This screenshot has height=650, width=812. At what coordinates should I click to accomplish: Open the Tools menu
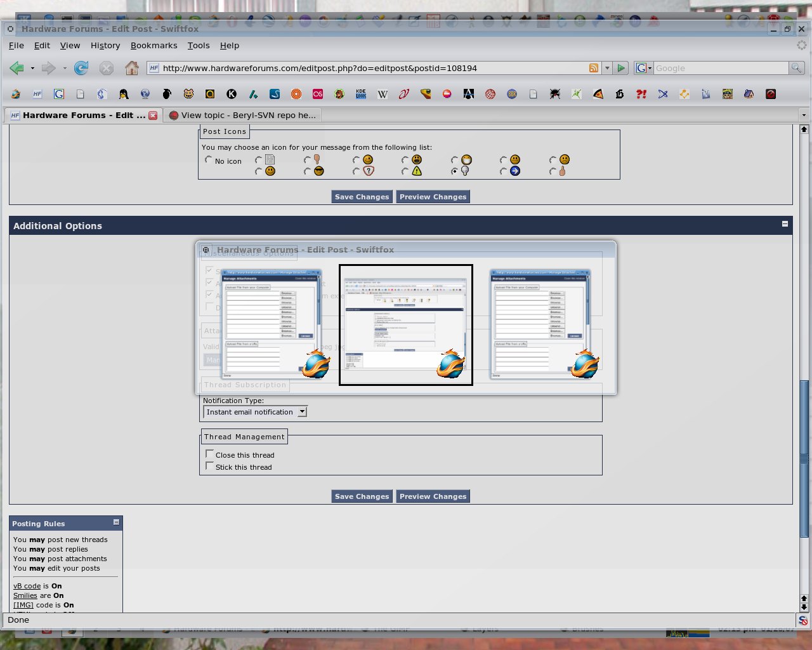(199, 45)
